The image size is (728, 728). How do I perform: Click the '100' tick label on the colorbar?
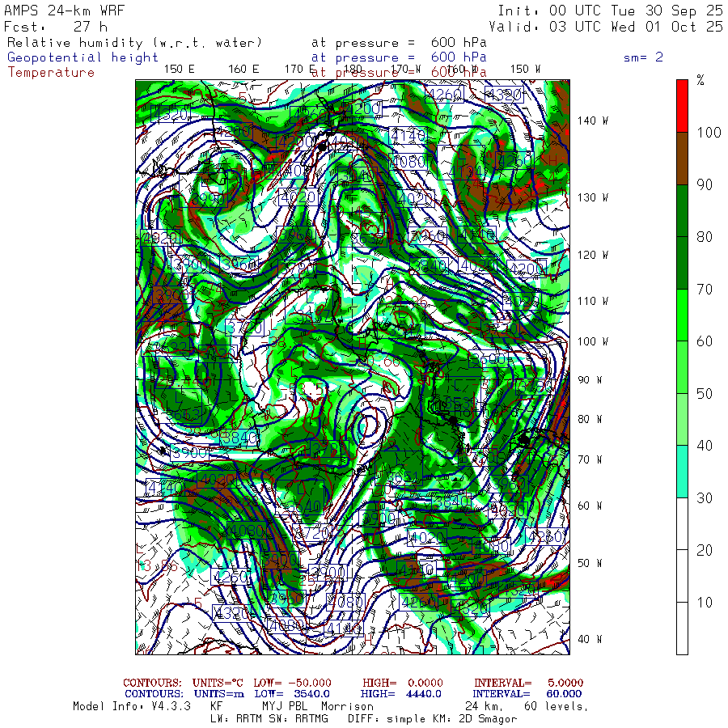tap(709, 133)
